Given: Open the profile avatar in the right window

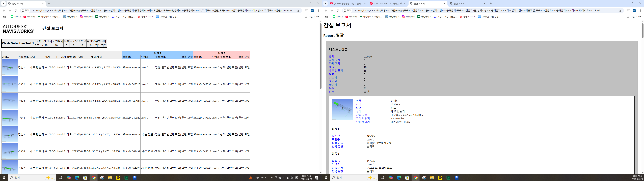Looking at the screenshot, I should point(634,11).
